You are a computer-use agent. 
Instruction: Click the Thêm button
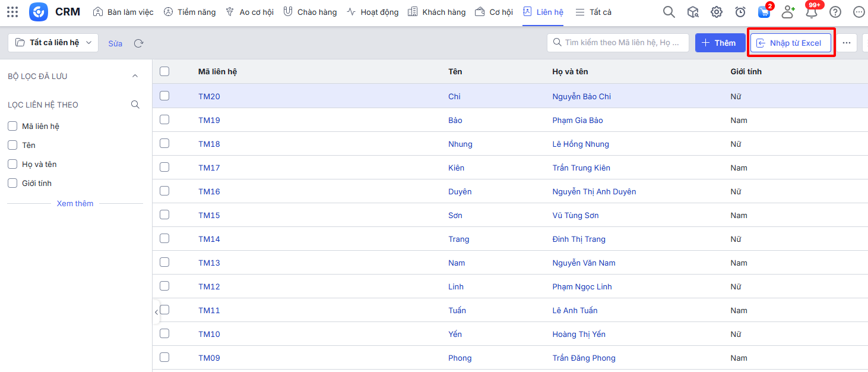pyautogui.click(x=720, y=43)
